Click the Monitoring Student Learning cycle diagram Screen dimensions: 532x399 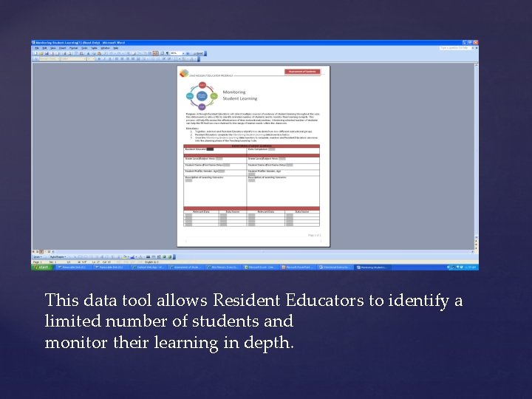[202, 95]
